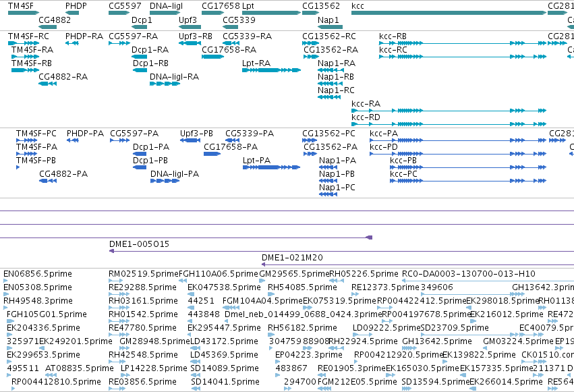Open the Upf3 gene label
Viewport: 574px width, 392px height.
tap(188, 20)
